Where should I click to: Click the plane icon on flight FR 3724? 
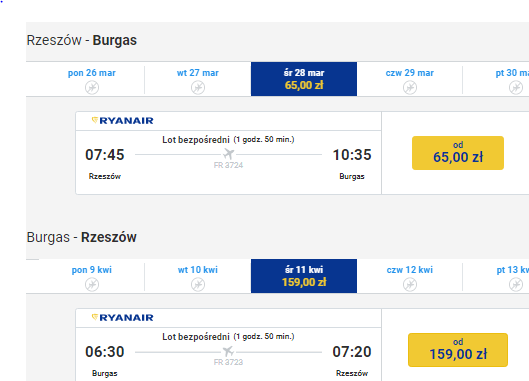coord(228,154)
